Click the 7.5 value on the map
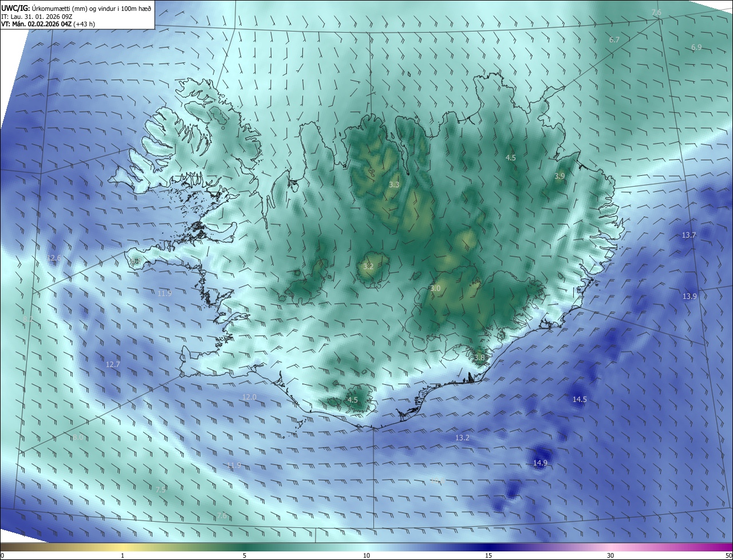Image resolution: width=733 pixels, height=560 pixels. pyautogui.click(x=161, y=490)
